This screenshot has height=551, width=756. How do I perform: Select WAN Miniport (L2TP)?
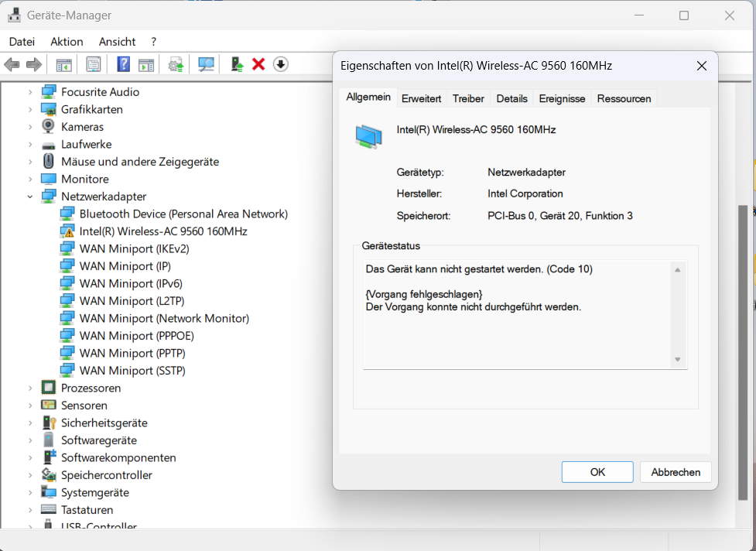pos(132,301)
